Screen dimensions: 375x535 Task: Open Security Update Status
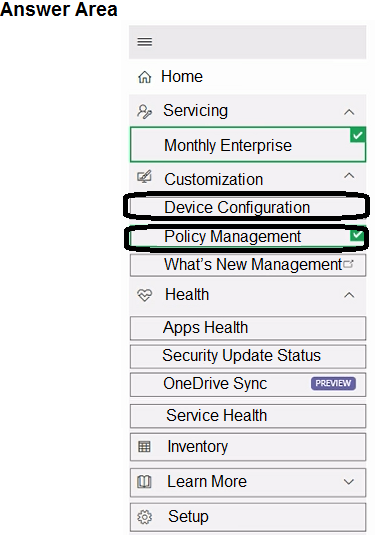[x=248, y=356]
